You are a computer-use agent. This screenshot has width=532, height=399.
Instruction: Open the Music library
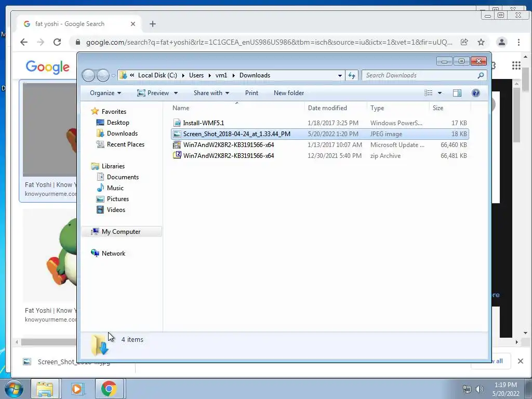pos(115,188)
